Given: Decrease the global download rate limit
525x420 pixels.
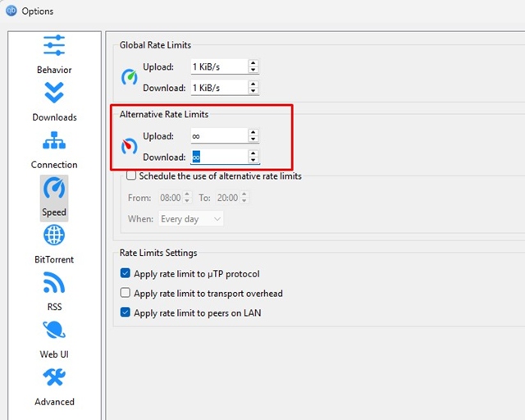Looking at the screenshot, I should [253, 91].
